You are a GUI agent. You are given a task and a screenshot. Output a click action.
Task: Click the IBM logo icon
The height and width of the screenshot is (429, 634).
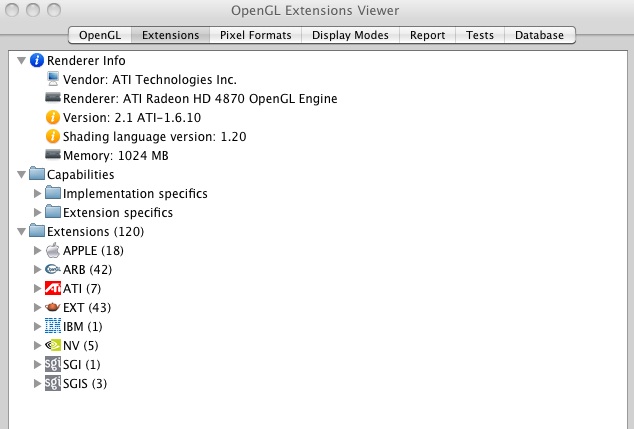tap(53, 326)
